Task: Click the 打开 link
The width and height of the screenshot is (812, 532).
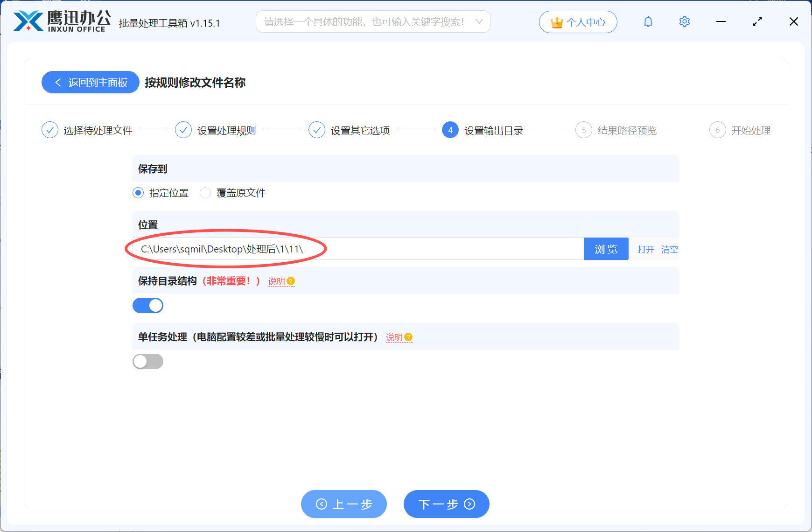Action: click(646, 249)
